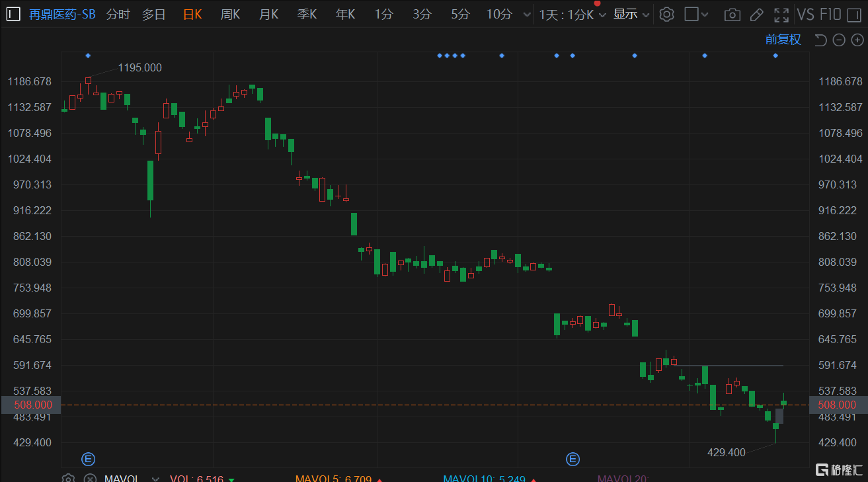
Task: Select the pencil drawing tool
Action: 756,15
